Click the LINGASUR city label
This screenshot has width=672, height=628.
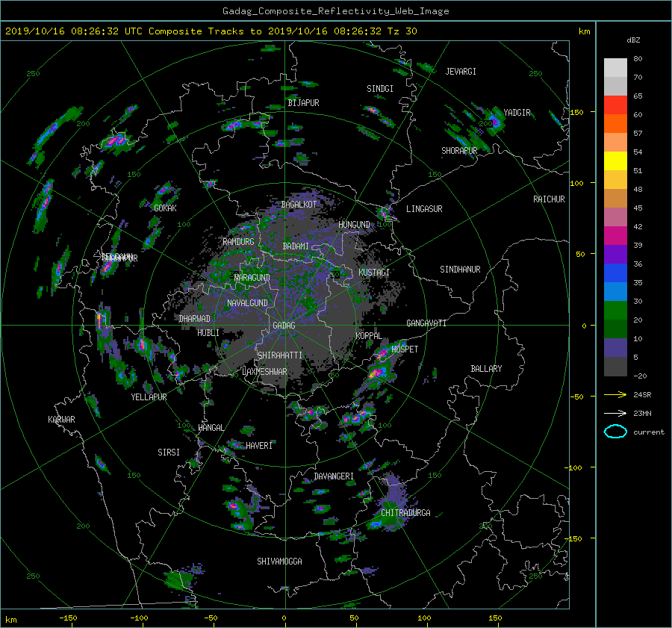[x=424, y=209]
